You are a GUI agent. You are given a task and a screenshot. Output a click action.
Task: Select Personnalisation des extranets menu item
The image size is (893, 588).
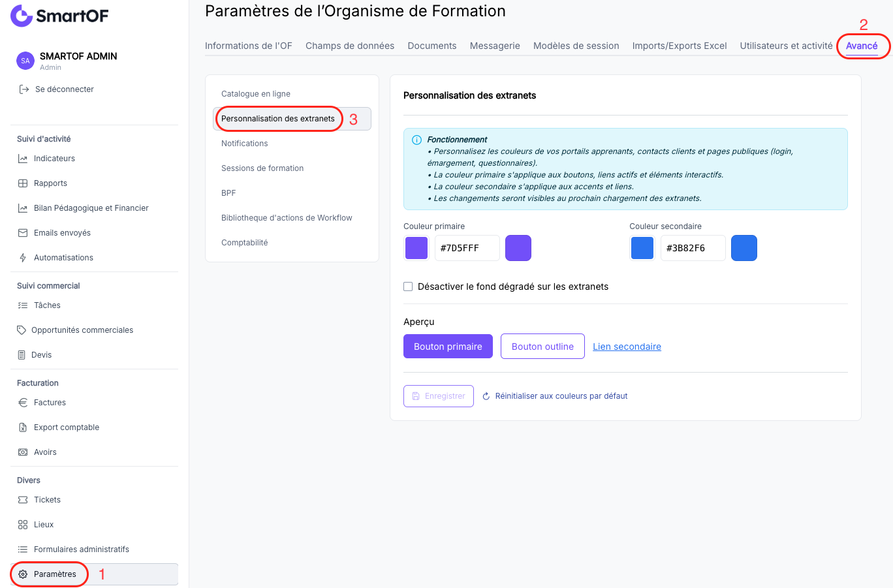[x=292, y=119]
